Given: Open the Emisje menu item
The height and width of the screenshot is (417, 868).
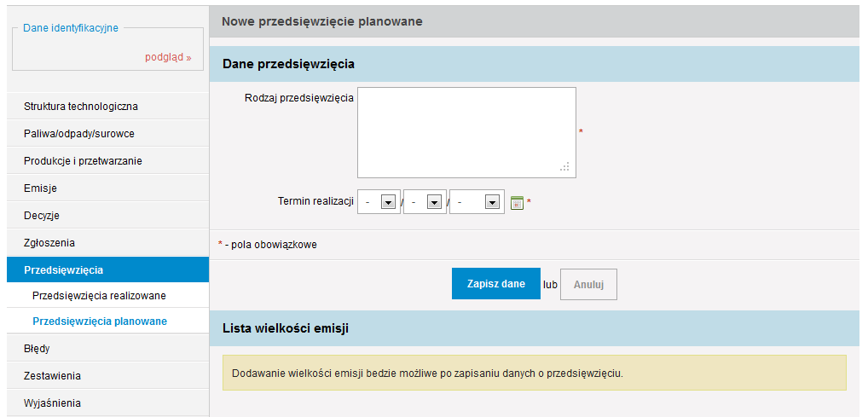Looking at the screenshot, I should (108, 188).
